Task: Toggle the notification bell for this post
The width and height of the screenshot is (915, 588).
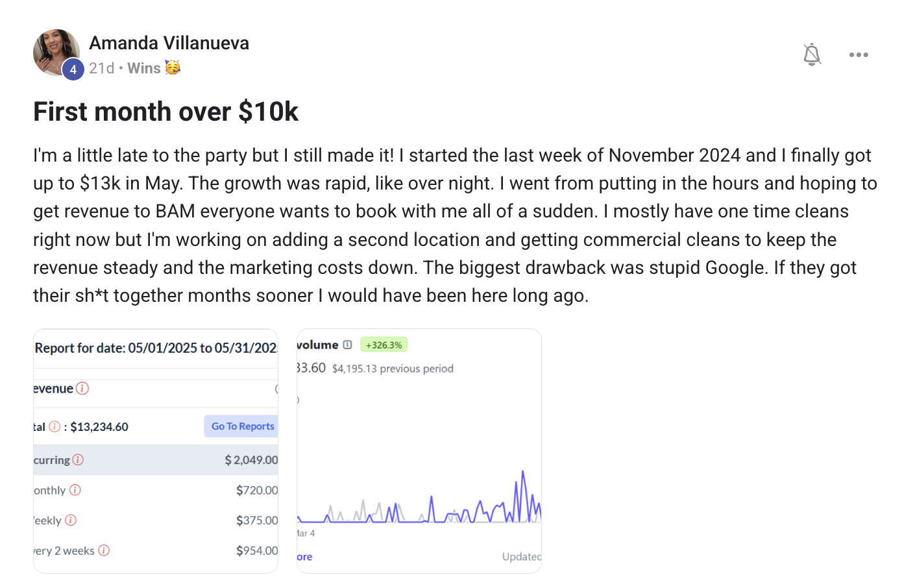Action: (812, 55)
